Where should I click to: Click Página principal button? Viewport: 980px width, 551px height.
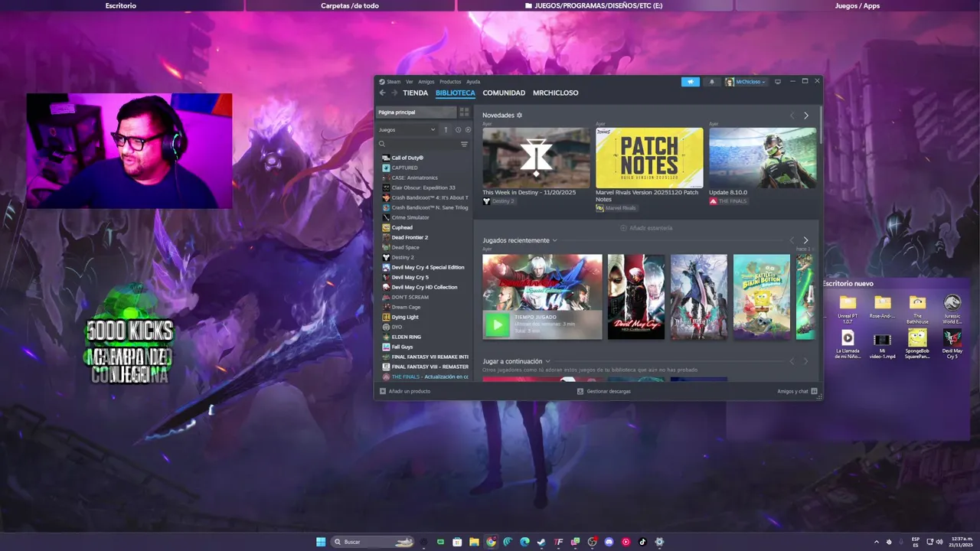(x=416, y=112)
